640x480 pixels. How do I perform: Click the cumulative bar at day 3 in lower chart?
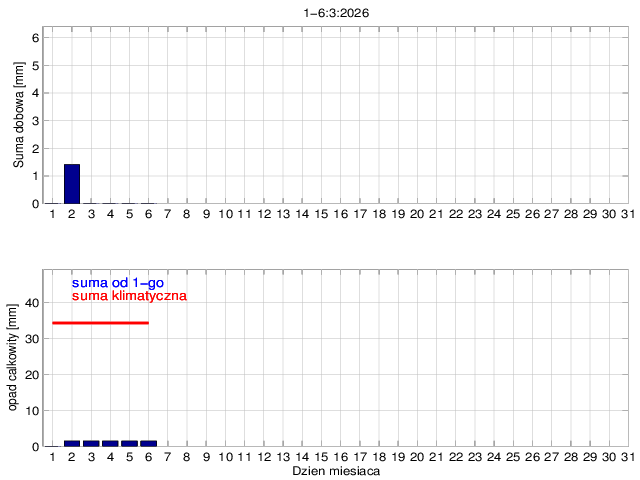coord(91,443)
